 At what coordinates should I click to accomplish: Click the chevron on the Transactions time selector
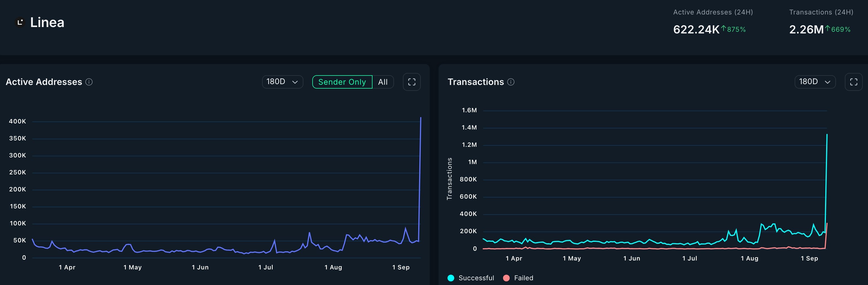pos(827,82)
